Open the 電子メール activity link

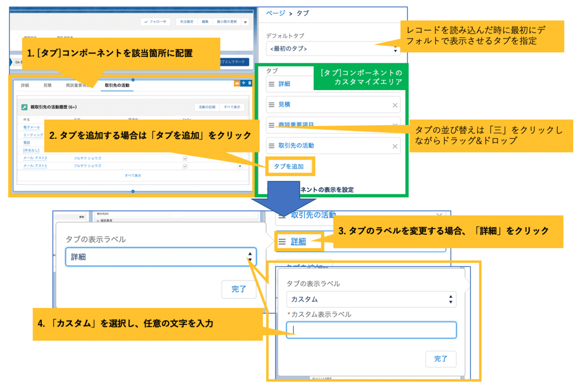click(32, 127)
